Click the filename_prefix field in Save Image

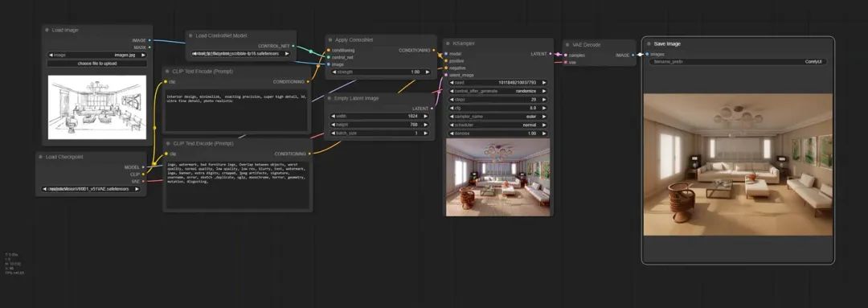tap(739, 62)
